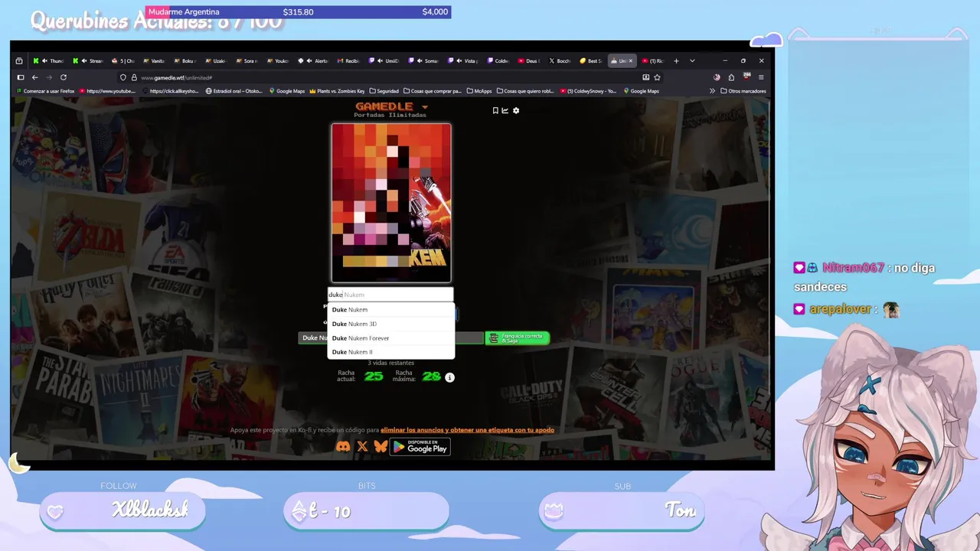Image resolution: width=980 pixels, height=551 pixels.
Task: Switch to the "Bocch" X tab
Action: [x=559, y=61]
